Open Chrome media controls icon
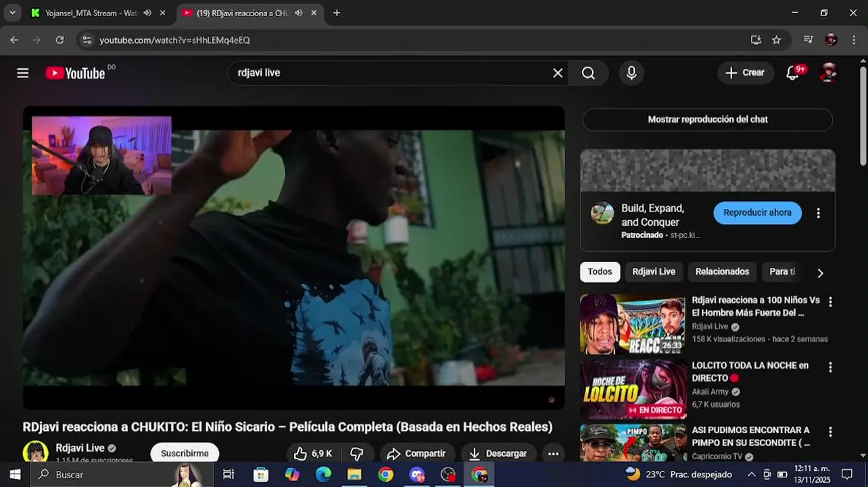 [x=808, y=40]
